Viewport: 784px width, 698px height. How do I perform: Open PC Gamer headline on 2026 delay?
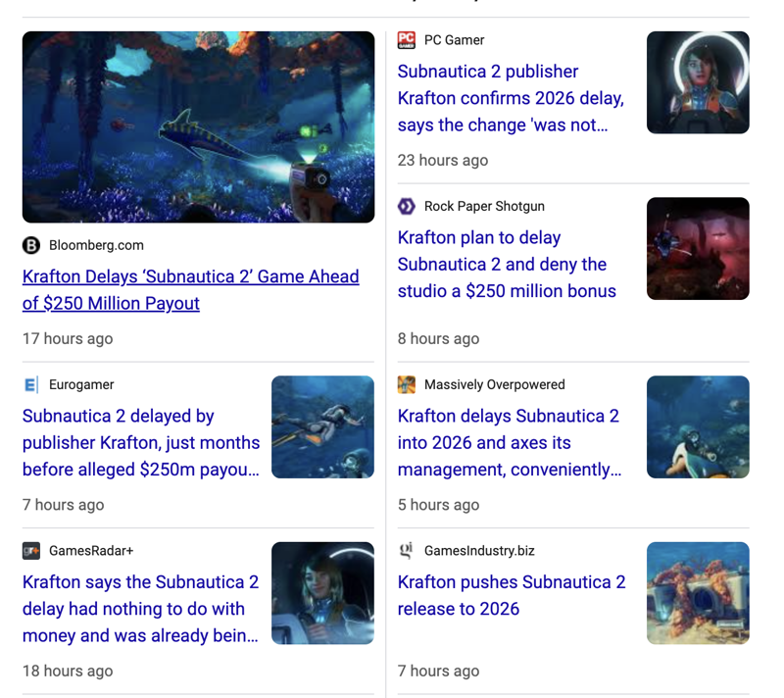click(511, 98)
